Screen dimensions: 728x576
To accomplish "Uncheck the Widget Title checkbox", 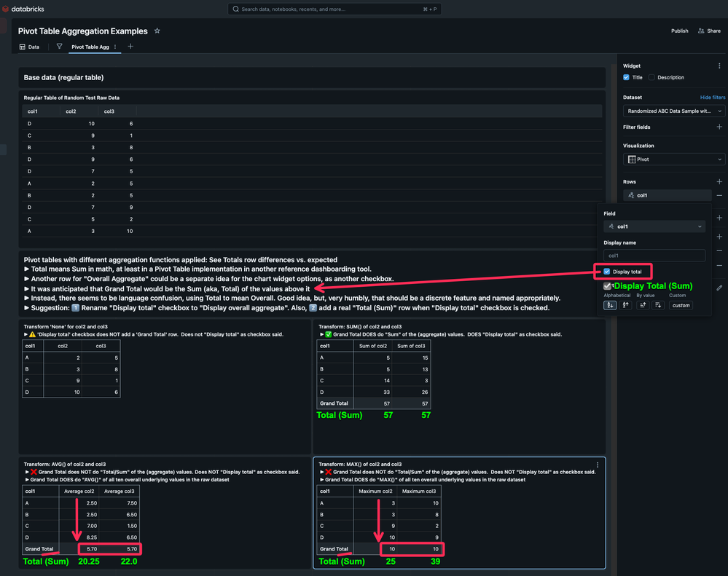I will (x=626, y=77).
